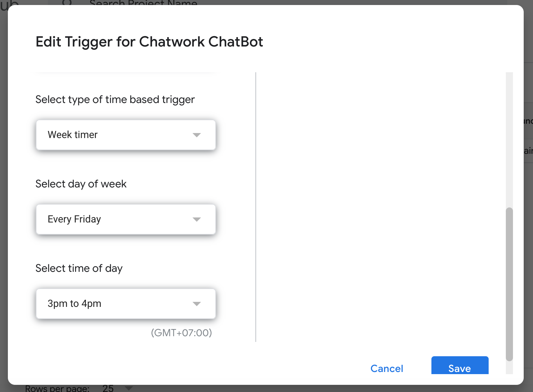The height and width of the screenshot is (392, 533).
Task: Click the scrollbar track above the thumb
Action: click(x=509, y=139)
